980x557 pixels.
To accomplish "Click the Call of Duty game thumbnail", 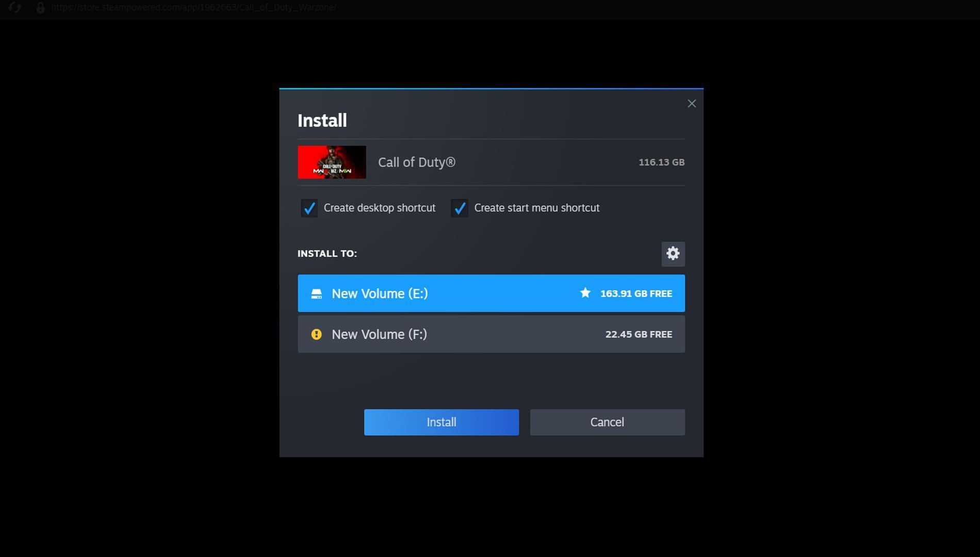I will pyautogui.click(x=332, y=162).
